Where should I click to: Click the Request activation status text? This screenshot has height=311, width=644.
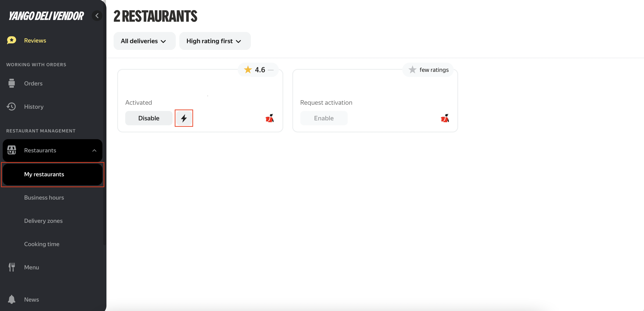point(326,102)
